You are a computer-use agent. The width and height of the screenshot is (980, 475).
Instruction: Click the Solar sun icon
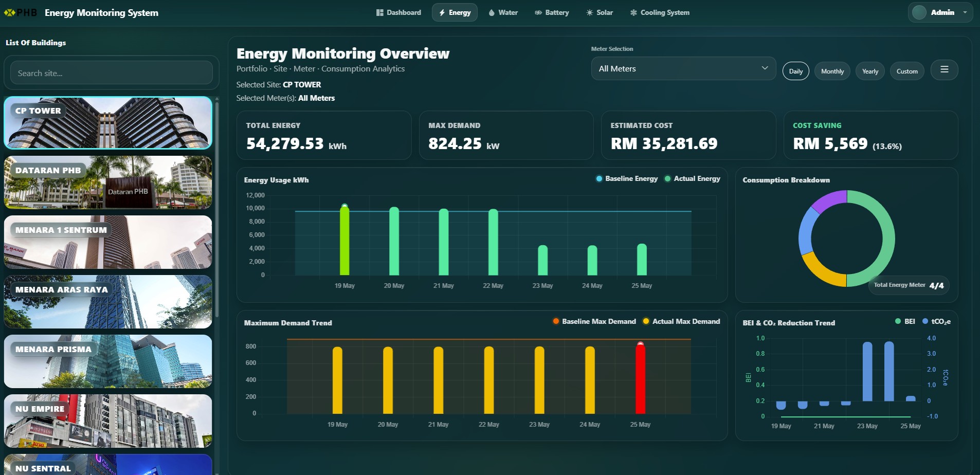589,12
